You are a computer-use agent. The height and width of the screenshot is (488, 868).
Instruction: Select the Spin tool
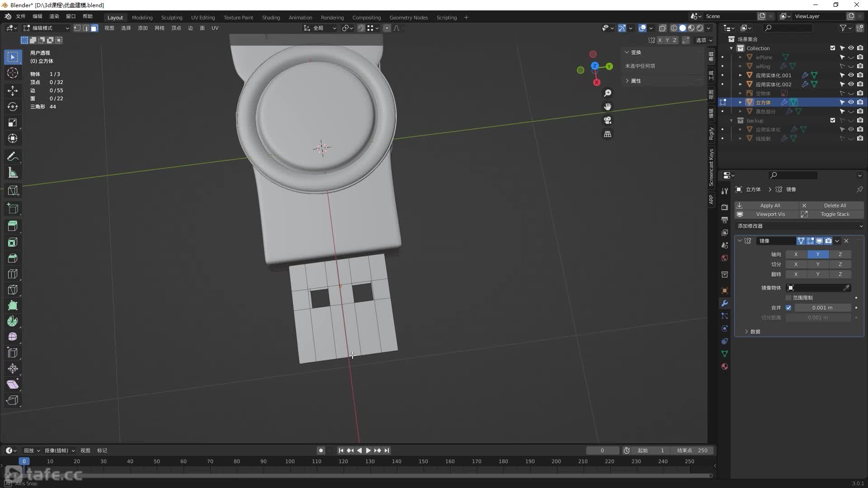tap(13, 321)
